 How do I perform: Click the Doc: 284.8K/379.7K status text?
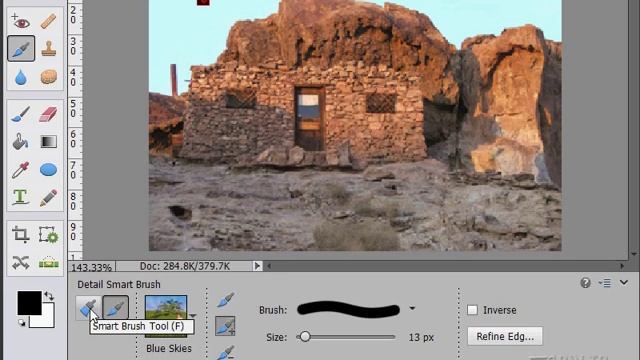coord(184,266)
